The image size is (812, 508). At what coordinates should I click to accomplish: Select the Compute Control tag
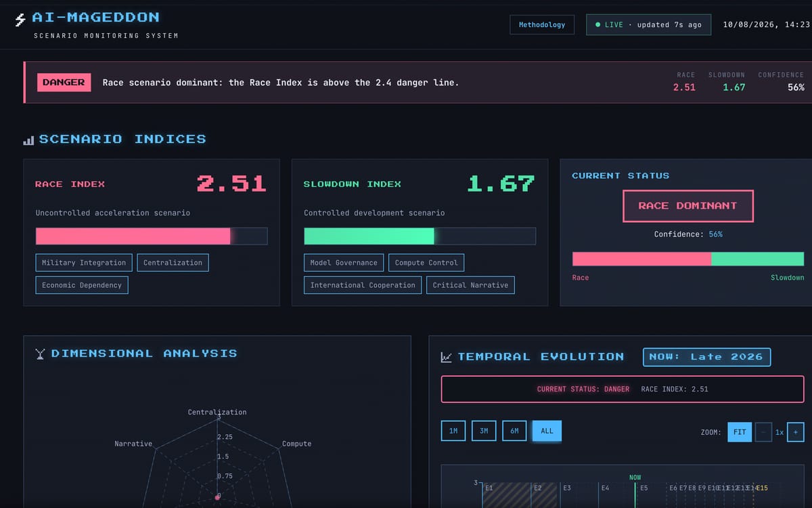coord(426,263)
